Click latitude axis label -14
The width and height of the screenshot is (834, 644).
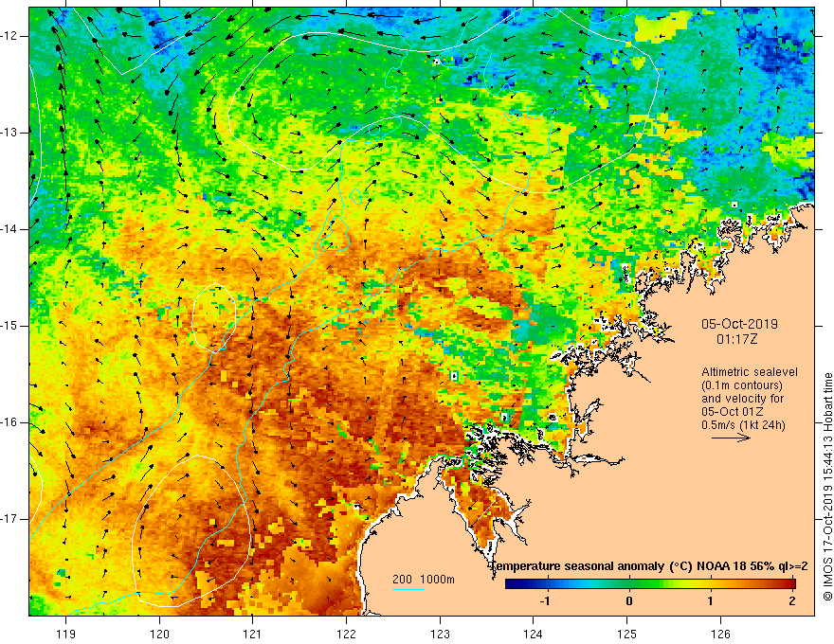9,229
